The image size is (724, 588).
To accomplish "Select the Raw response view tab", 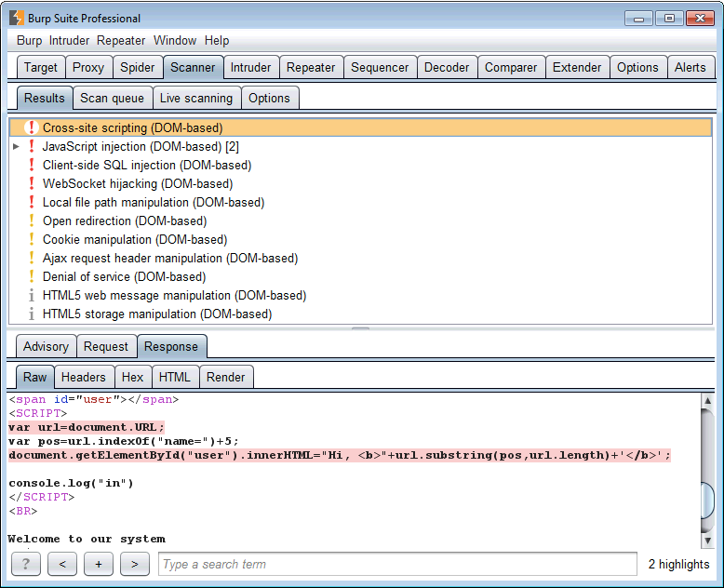I will [35, 377].
